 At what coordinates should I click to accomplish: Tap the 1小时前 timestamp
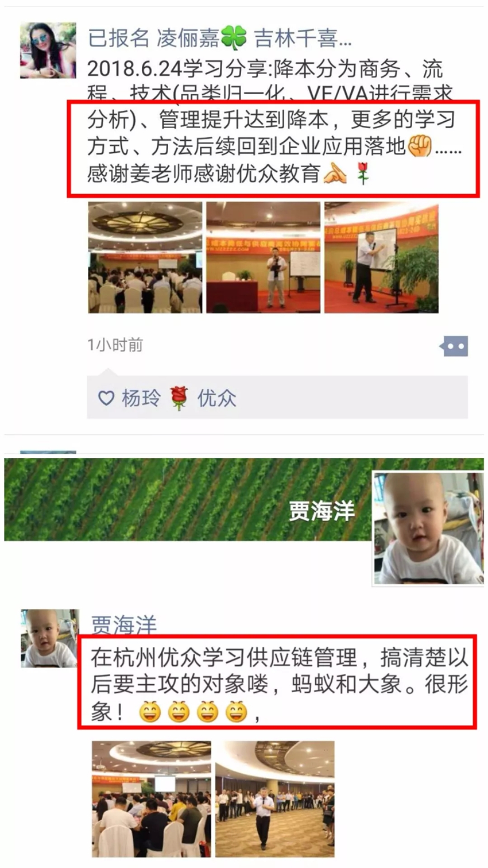115,345
